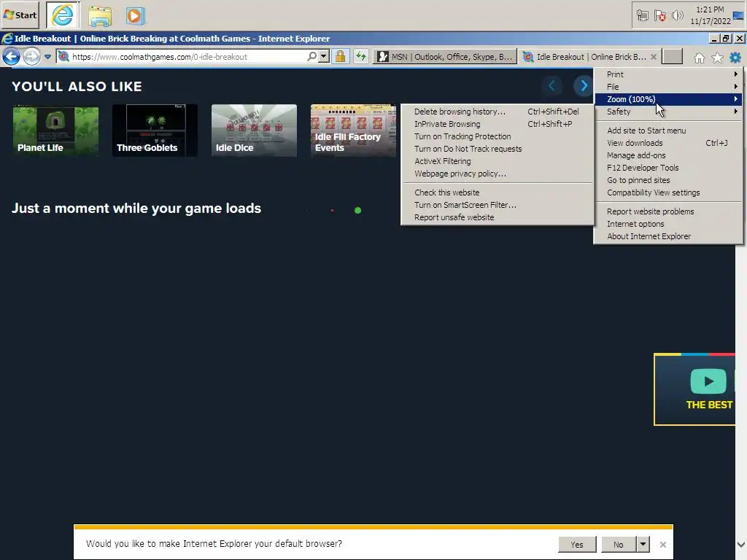Screen dimensions: 747x560
Task: Select Go to pinned sites
Action: 668,180
